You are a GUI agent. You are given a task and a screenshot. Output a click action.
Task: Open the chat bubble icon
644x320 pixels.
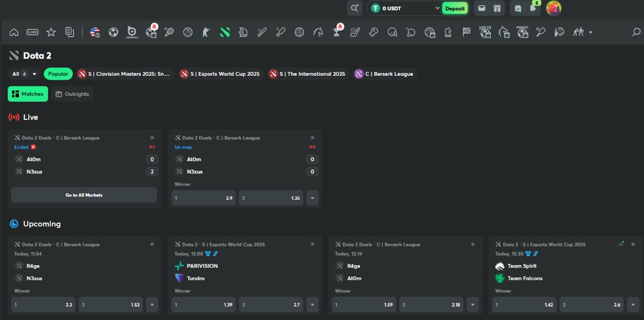click(x=518, y=8)
